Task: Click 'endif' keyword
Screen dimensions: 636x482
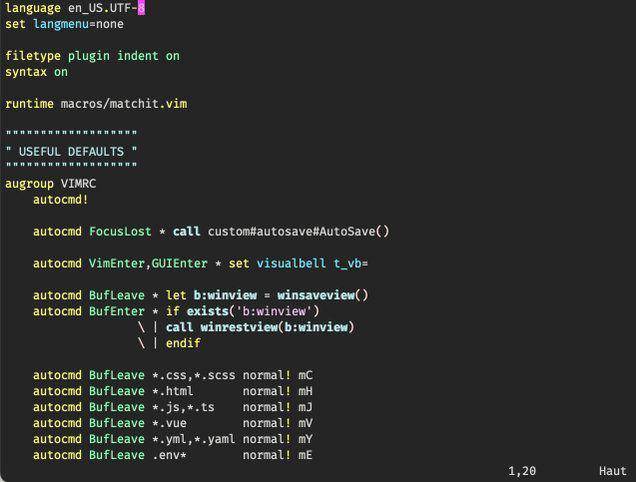Action: pyautogui.click(x=183, y=343)
